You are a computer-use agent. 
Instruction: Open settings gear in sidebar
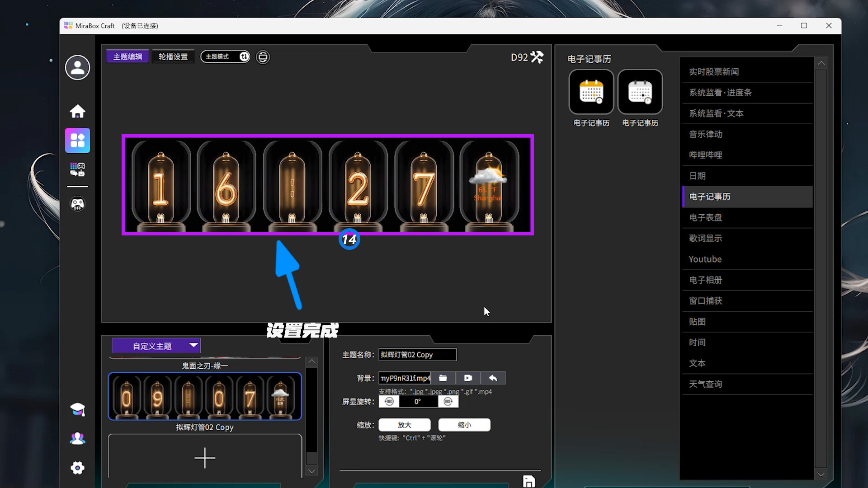(77, 468)
